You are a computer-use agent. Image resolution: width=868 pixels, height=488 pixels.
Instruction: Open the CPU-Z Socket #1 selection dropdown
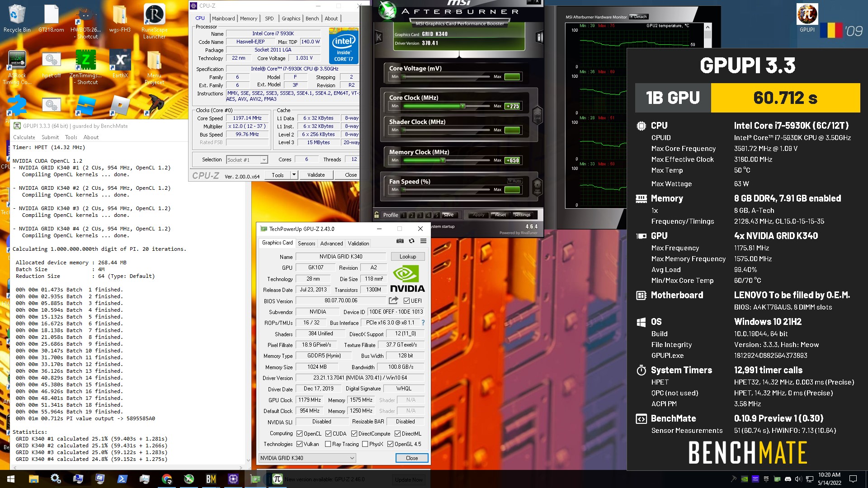coord(247,160)
